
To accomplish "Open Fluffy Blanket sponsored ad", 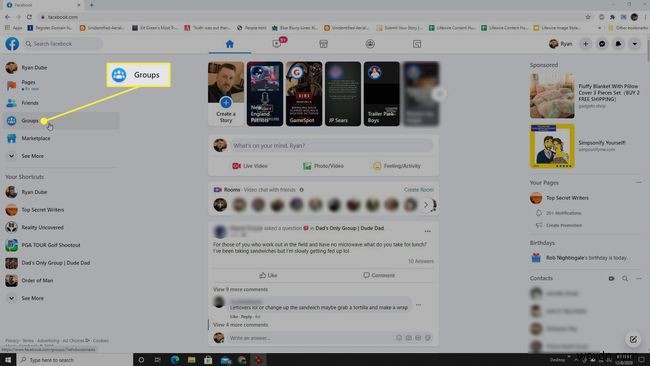I will click(585, 95).
